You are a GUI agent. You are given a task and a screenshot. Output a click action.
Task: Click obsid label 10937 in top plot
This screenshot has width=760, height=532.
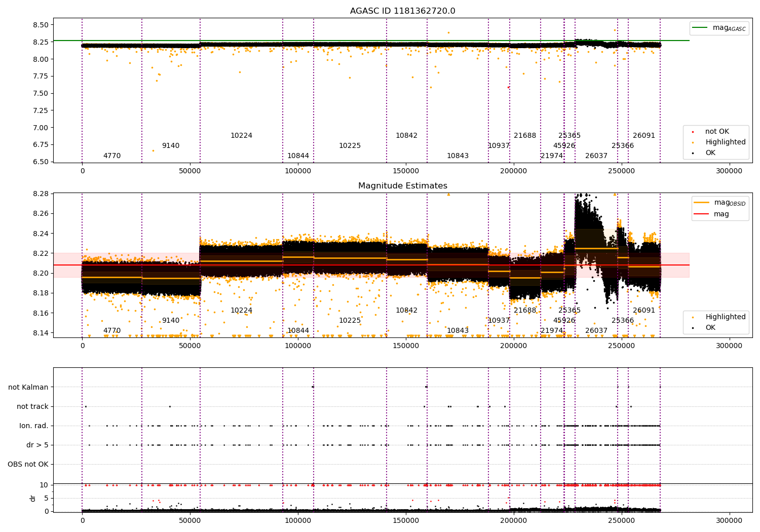(x=499, y=146)
